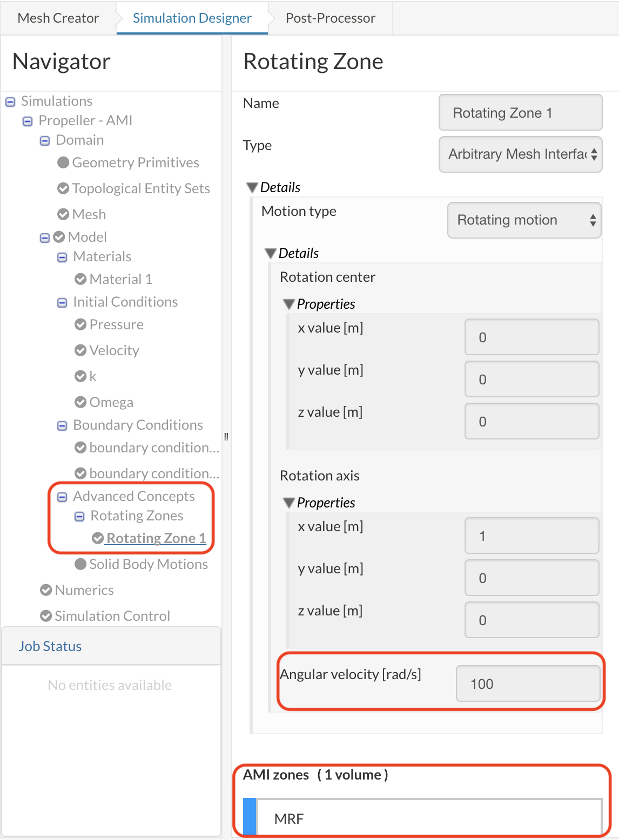The width and height of the screenshot is (619, 840).
Task: Click the status circle beside Geometry Primitives
Action: (x=63, y=162)
